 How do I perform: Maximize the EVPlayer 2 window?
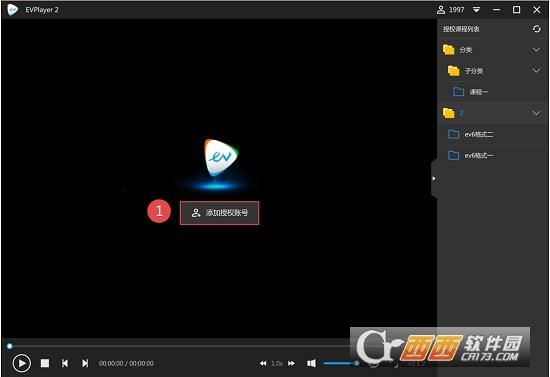coord(516,10)
